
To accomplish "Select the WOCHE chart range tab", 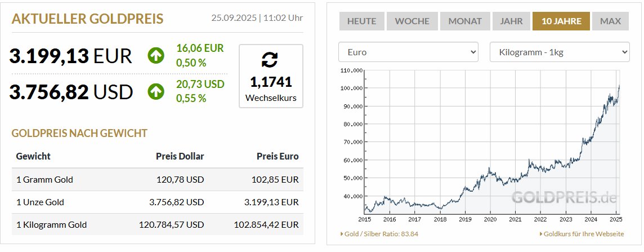I will [412, 21].
